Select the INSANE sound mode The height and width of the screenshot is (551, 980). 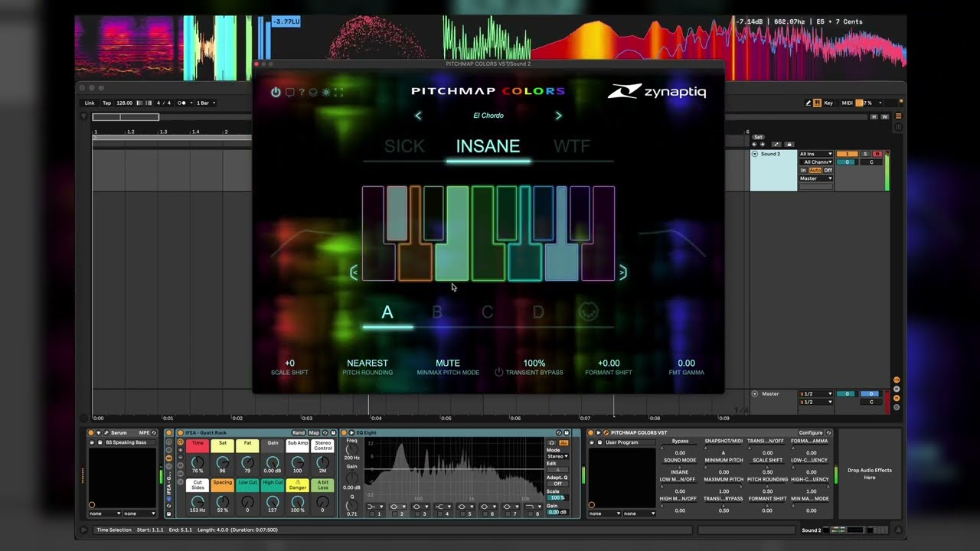[488, 146]
